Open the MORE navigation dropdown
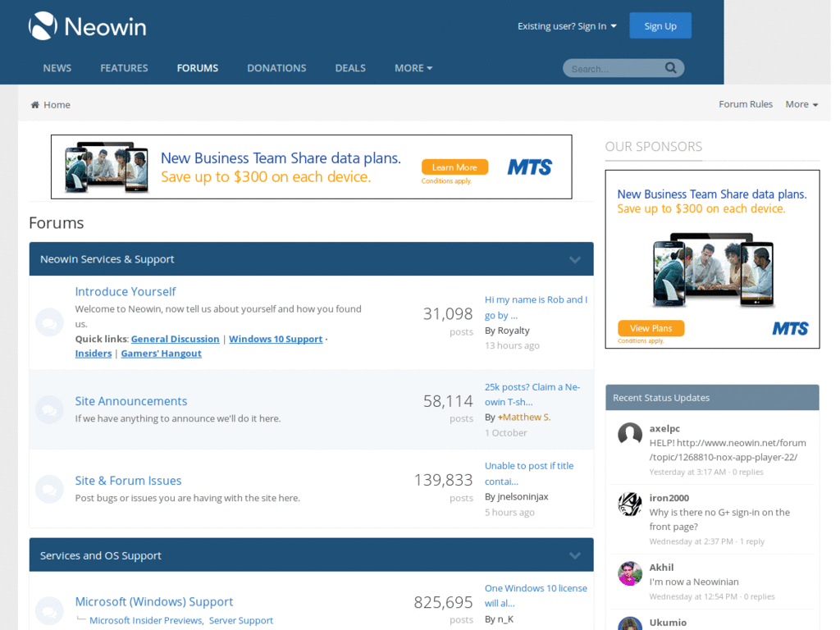 pyautogui.click(x=413, y=68)
